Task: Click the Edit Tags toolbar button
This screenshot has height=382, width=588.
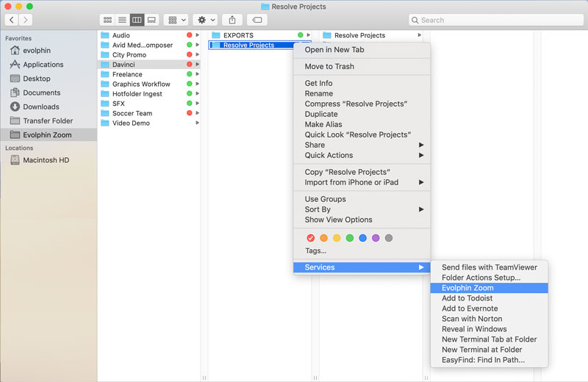Action: tap(257, 20)
